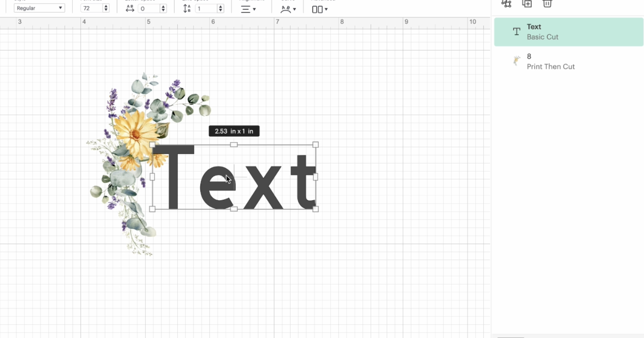Screen dimensions: 644x338
Task: Click the Duplicate layer icon
Action: coord(527,4)
